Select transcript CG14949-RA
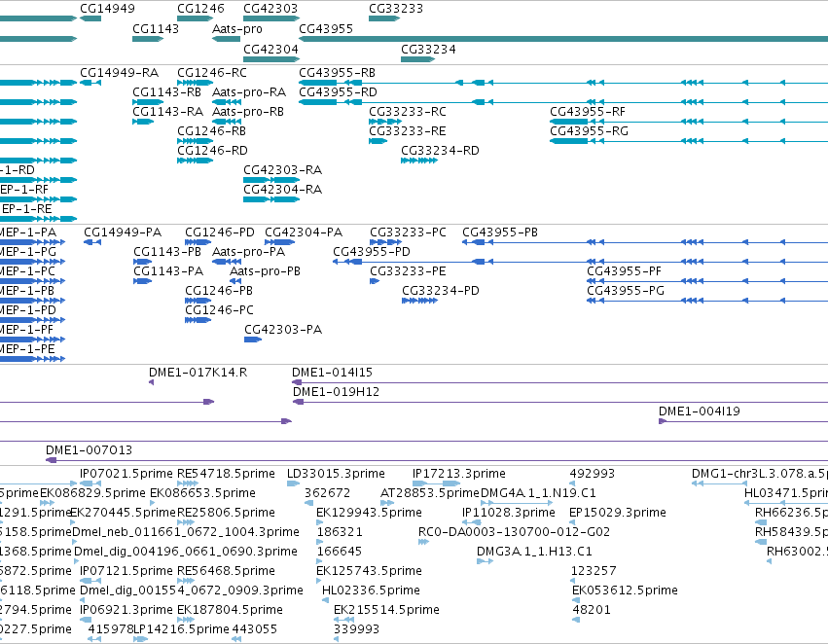 (120, 72)
